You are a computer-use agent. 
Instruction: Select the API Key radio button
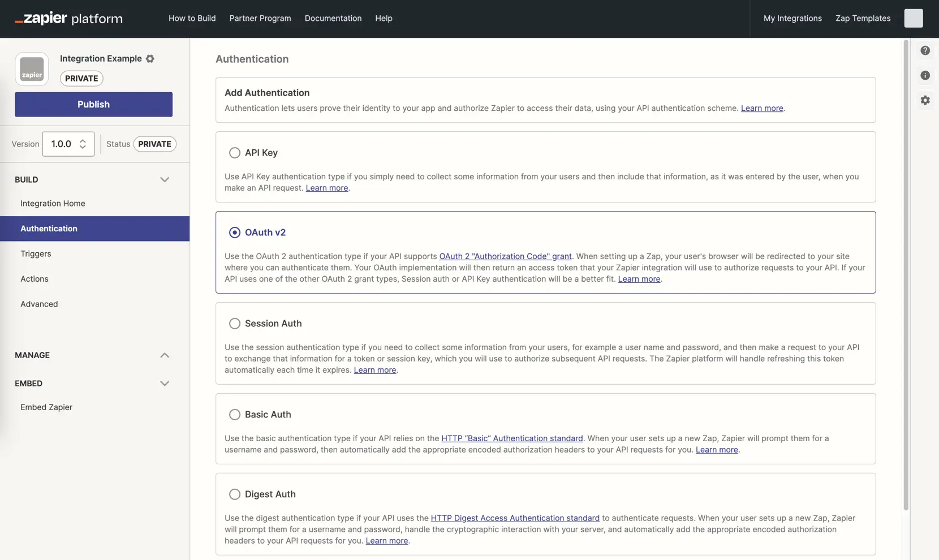point(234,153)
